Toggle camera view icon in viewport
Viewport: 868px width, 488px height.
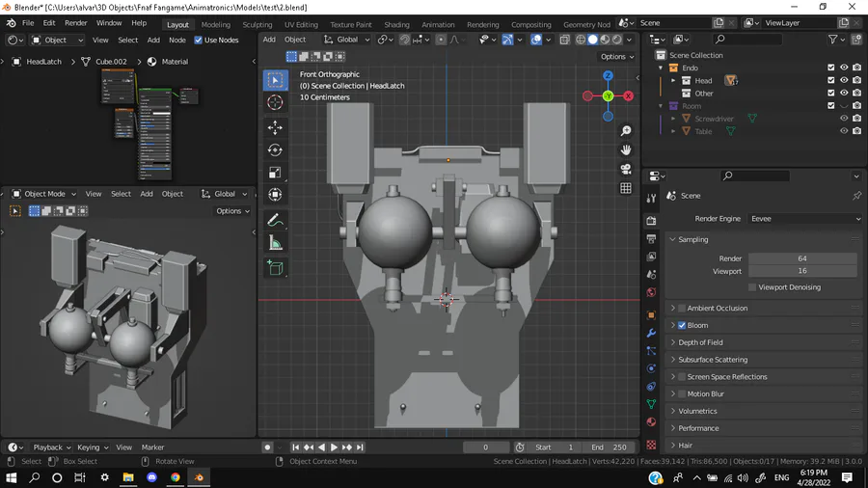[x=626, y=169]
